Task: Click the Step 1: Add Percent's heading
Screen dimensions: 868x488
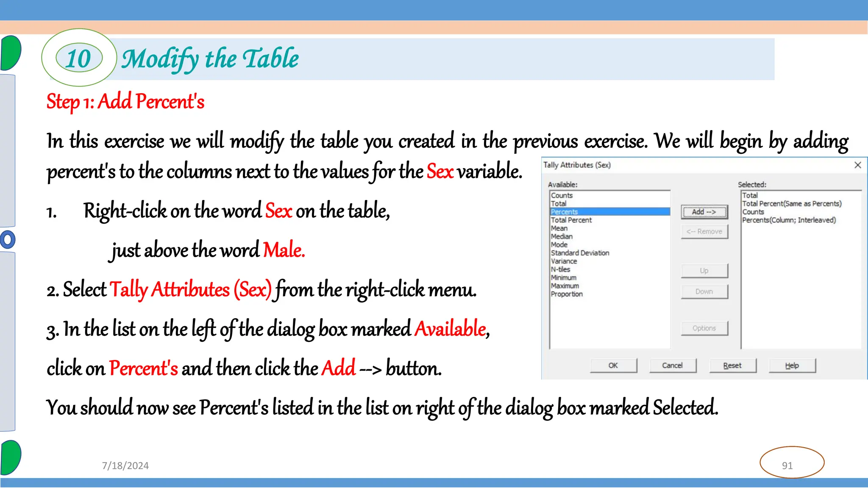Action: pos(125,102)
